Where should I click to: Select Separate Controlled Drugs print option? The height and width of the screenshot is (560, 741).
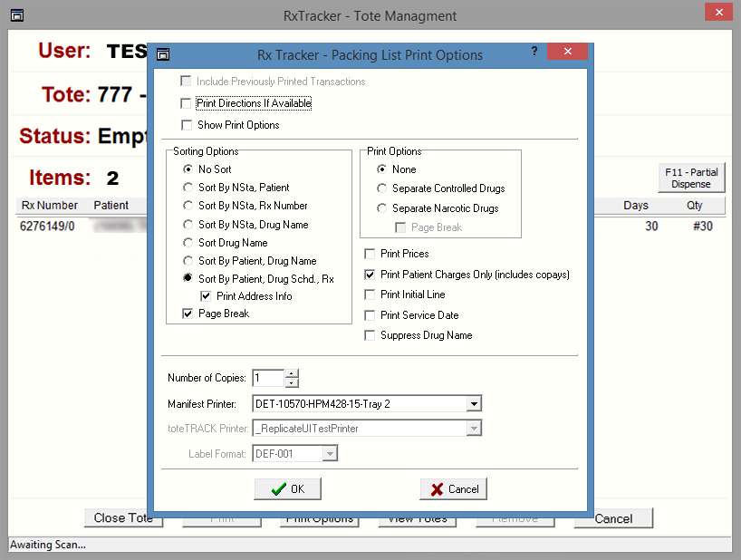coord(382,188)
